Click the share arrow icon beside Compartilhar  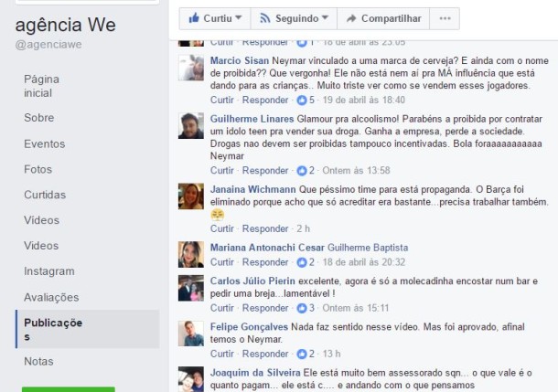tap(351, 18)
